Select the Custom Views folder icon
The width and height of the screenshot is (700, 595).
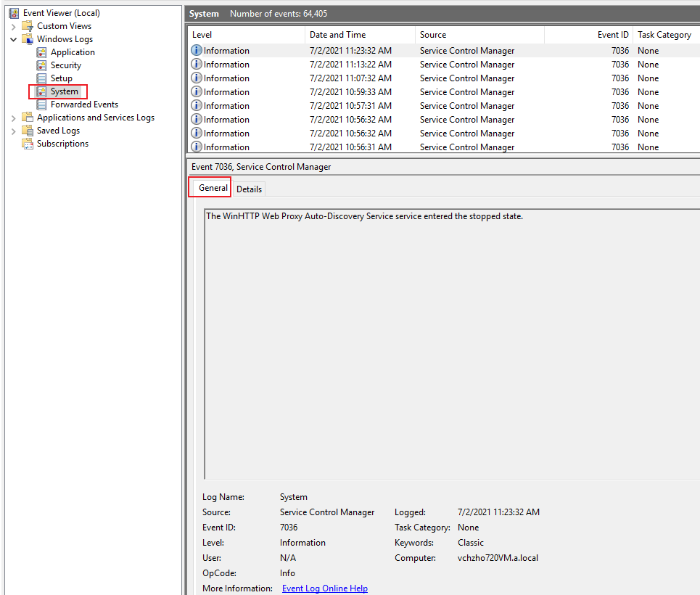pos(25,25)
